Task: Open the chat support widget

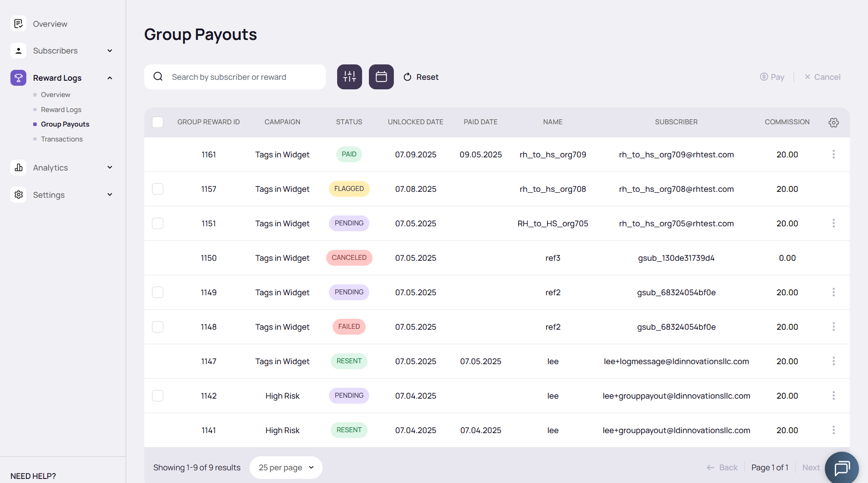Action: click(841, 468)
